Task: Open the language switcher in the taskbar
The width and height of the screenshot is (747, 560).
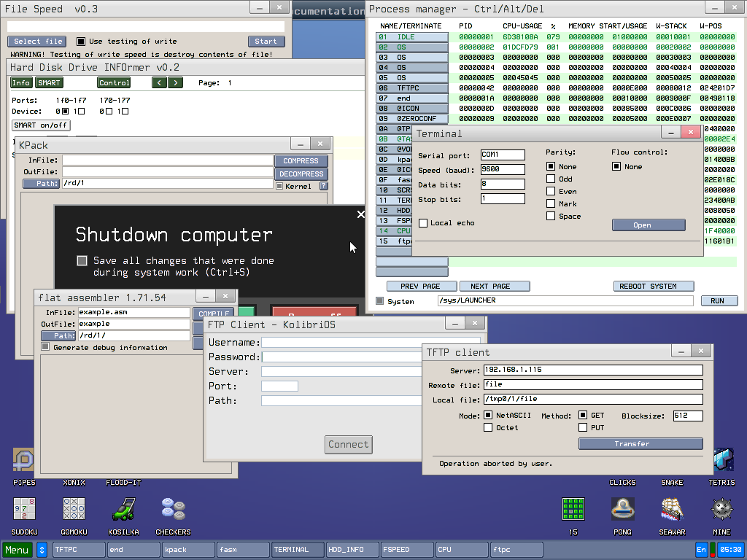Action: pyautogui.click(x=702, y=550)
